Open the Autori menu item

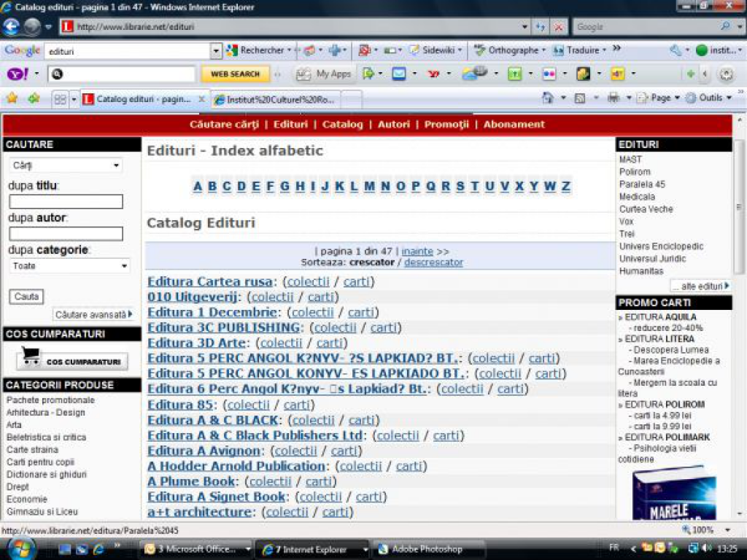(393, 125)
